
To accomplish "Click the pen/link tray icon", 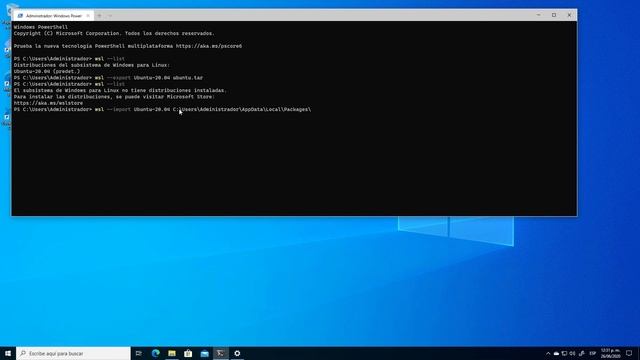I will point(582,353).
